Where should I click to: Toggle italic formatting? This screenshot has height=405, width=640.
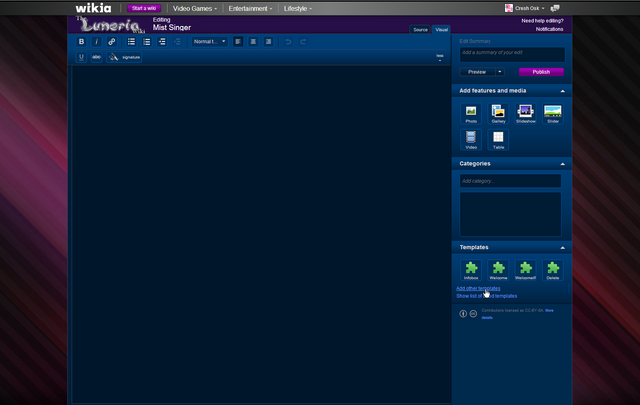pyautogui.click(x=96, y=42)
